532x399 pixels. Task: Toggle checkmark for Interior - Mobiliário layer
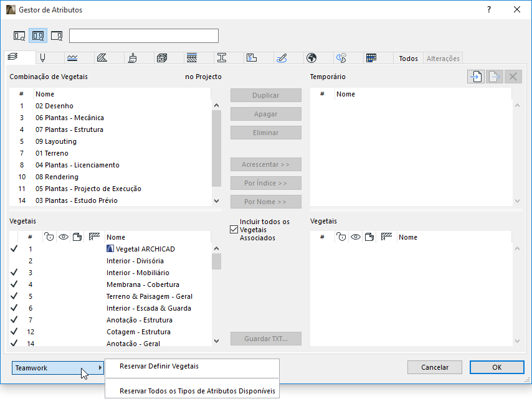14,273
